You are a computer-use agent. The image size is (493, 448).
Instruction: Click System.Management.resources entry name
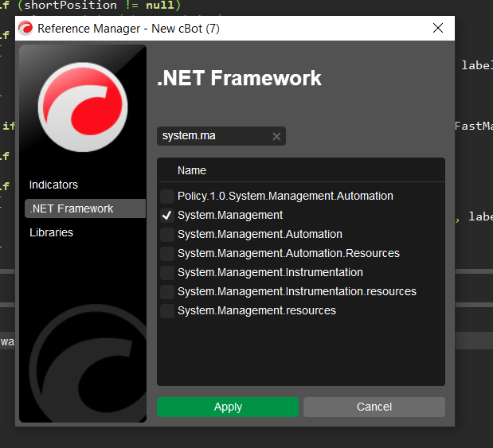pos(256,310)
